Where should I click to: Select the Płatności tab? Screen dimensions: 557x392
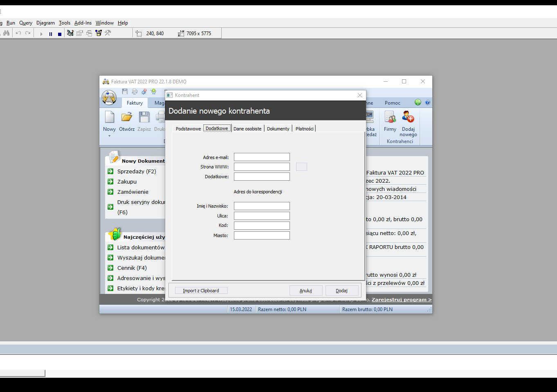point(304,129)
